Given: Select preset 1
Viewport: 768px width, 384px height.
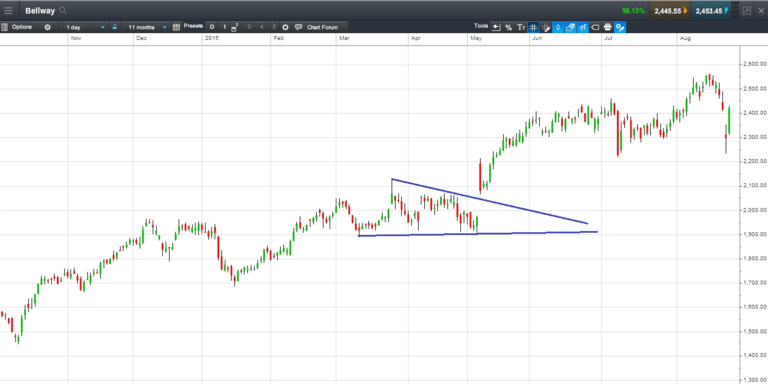Looking at the screenshot, I should tap(224, 27).
